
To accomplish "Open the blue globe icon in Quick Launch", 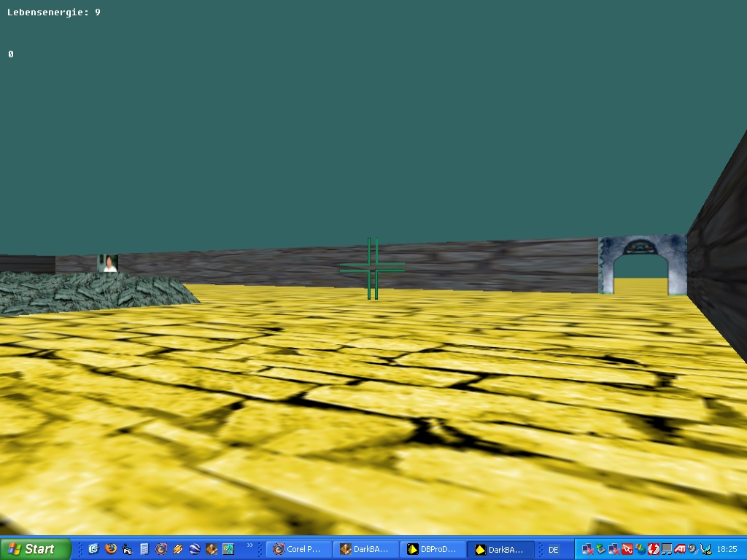I will [195, 549].
